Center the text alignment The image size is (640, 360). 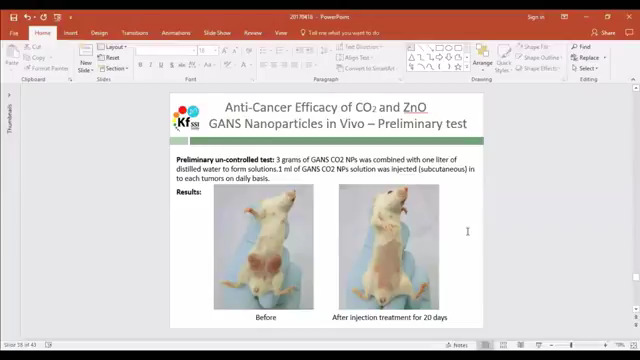[x=274, y=65]
